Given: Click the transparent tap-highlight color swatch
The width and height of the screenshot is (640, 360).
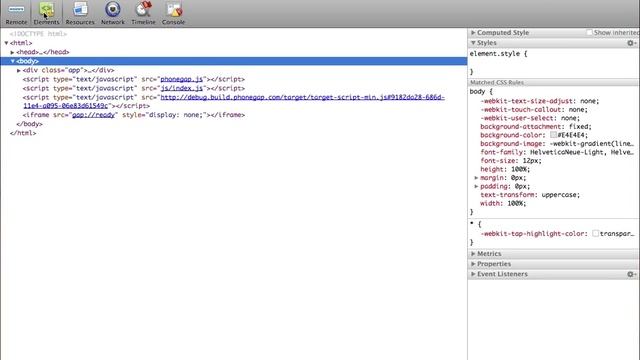Looking at the screenshot, I should pyautogui.click(x=596, y=233).
